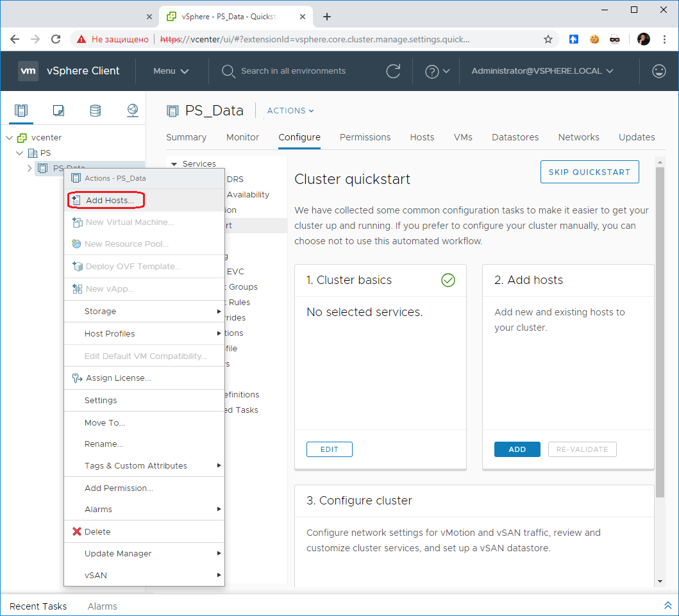The image size is (679, 616).
Task: Click the browser address bar URL
Action: point(315,39)
